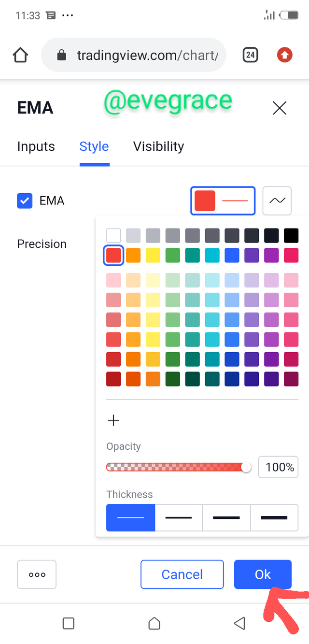Screen dimensions: 309x644
Task: Tap the Android recent apps square button
Action: pos(69,623)
